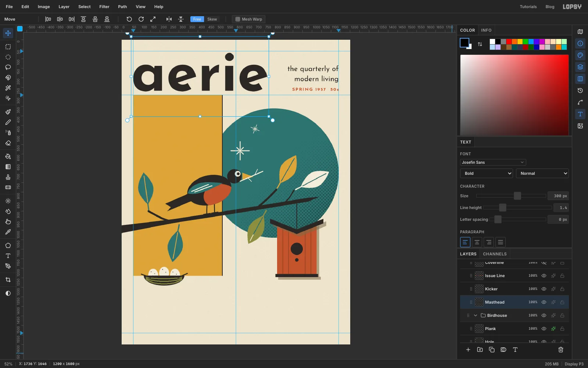Toggle visibility of the Masthead layer
Viewport: 588px width, 368px height.
[544, 302]
